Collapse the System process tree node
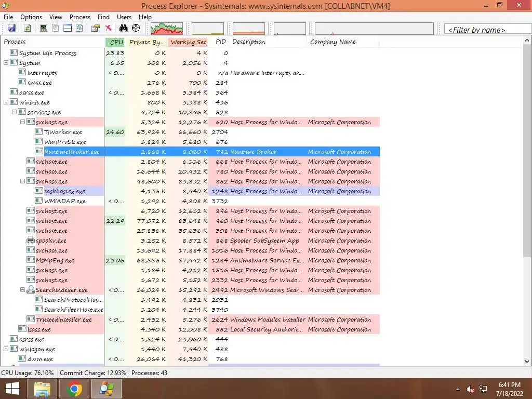Viewport: 532px width, 399px height. pyautogui.click(x=6, y=63)
